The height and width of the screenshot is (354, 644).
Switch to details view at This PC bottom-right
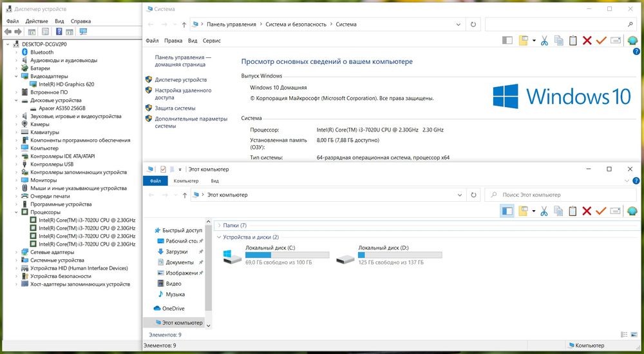point(624,335)
